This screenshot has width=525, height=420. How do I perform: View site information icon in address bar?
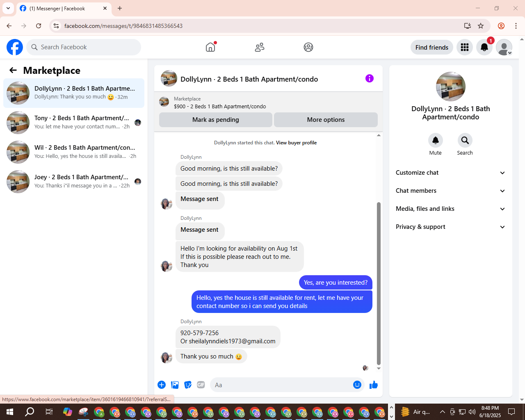(56, 26)
